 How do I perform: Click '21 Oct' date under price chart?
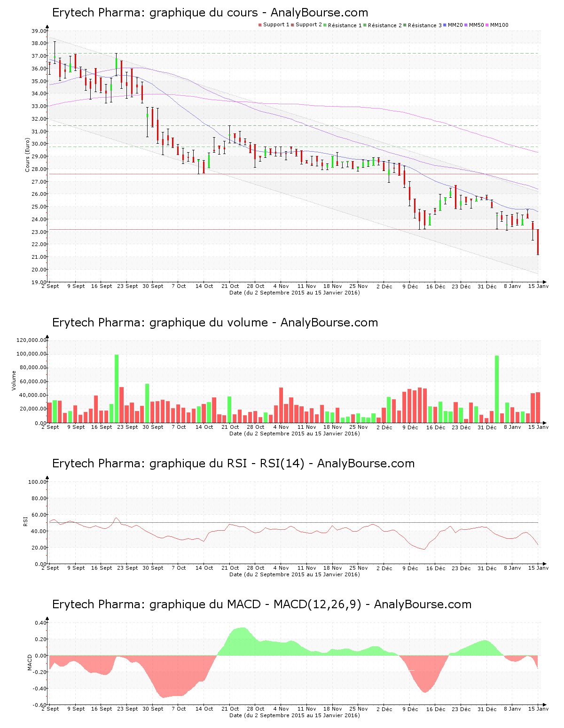[x=230, y=286]
